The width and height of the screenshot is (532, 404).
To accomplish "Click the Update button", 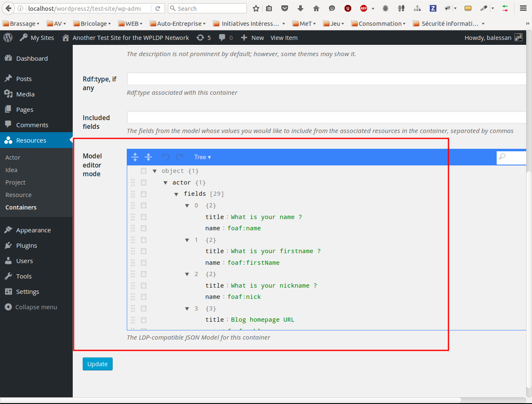I will click(x=98, y=364).
